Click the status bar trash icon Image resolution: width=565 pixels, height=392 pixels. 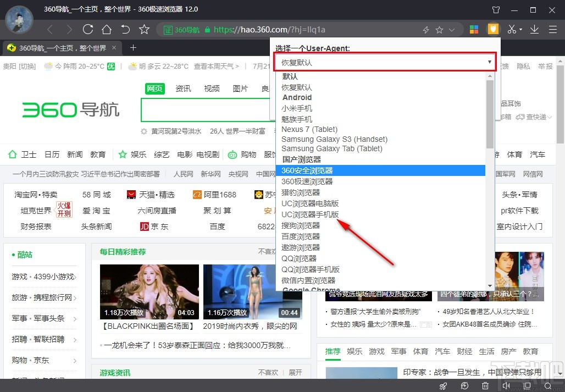pos(485,386)
